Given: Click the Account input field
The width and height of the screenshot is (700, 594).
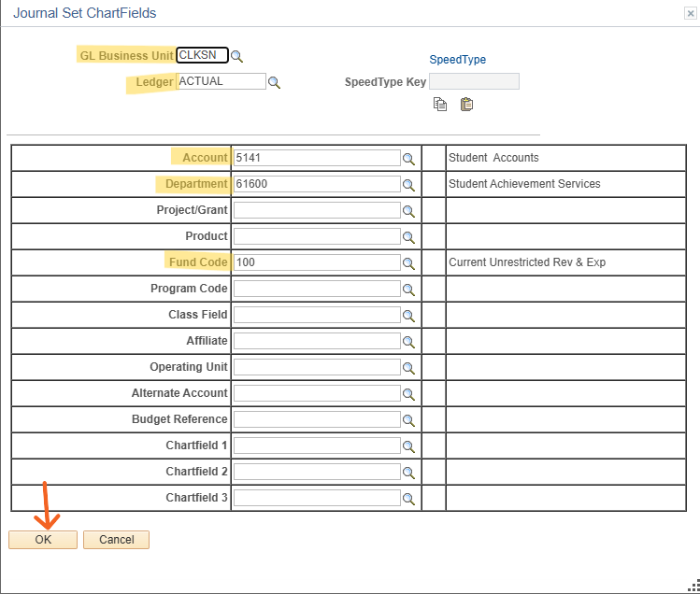Looking at the screenshot, I should point(316,158).
